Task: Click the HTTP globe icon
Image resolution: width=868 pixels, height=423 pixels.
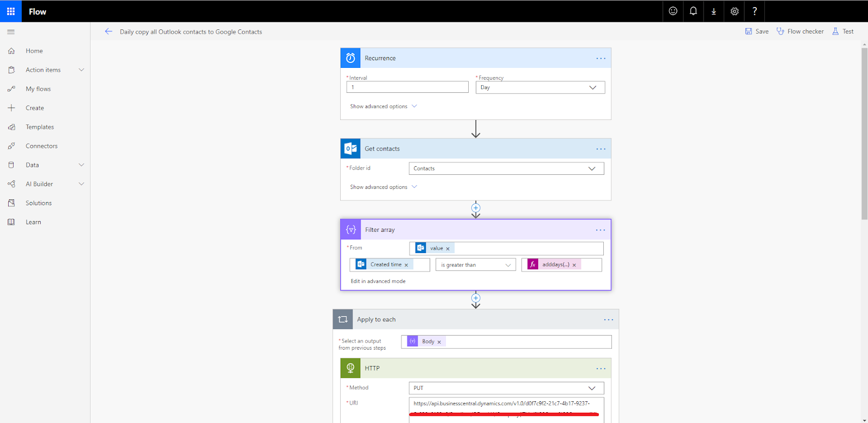Action: (350, 368)
